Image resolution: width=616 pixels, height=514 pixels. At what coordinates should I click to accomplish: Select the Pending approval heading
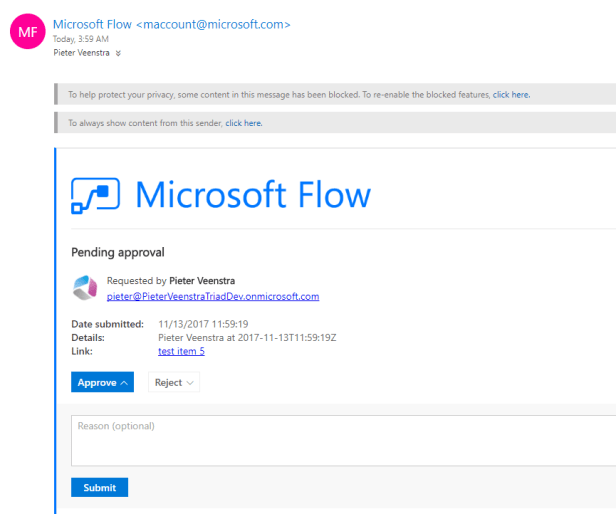click(x=118, y=252)
